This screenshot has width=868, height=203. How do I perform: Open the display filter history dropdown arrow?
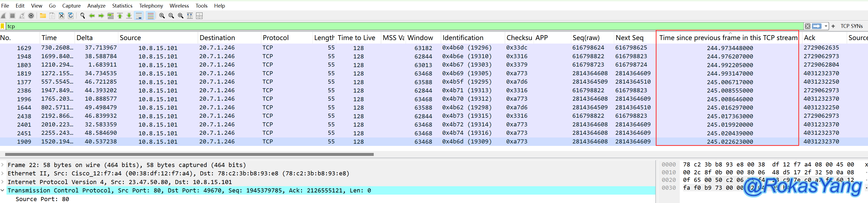[x=826, y=26]
